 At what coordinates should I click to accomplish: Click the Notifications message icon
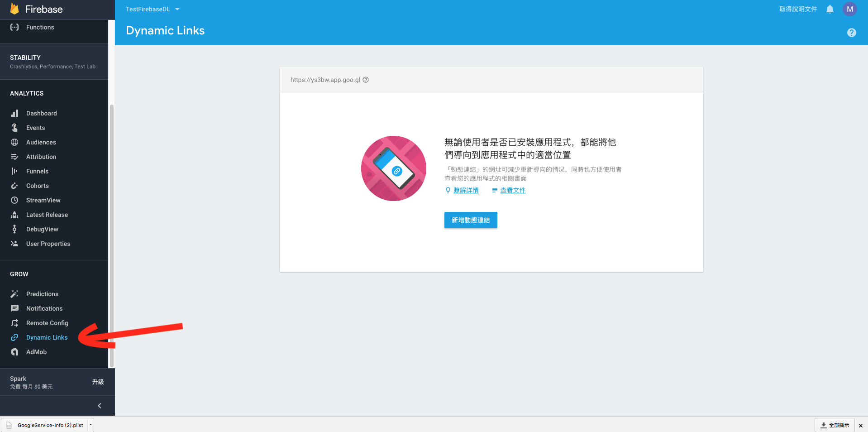pos(14,308)
